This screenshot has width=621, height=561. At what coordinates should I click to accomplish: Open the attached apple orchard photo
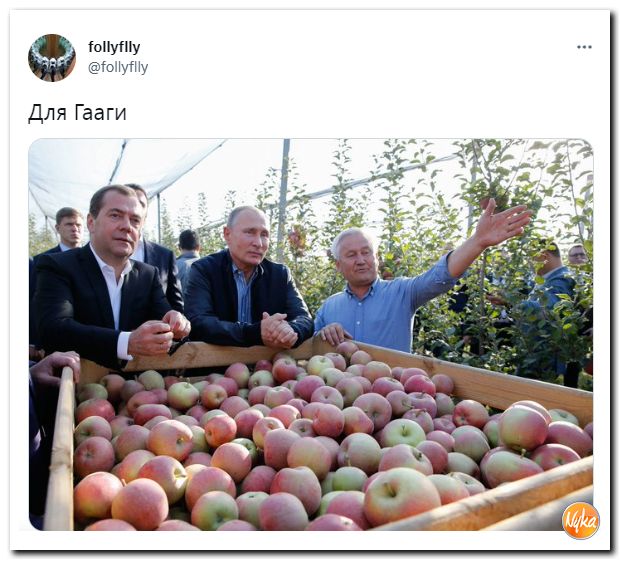pos(310,335)
